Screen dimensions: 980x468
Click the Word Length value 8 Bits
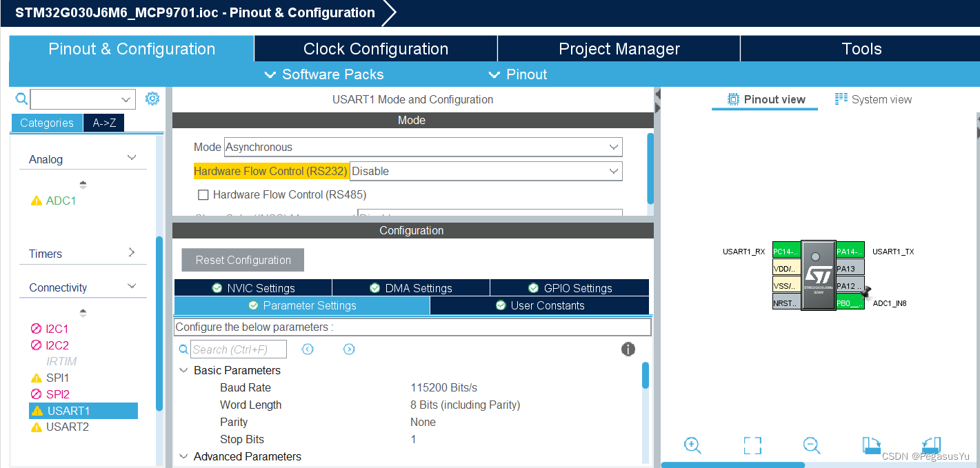(x=465, y=405)
